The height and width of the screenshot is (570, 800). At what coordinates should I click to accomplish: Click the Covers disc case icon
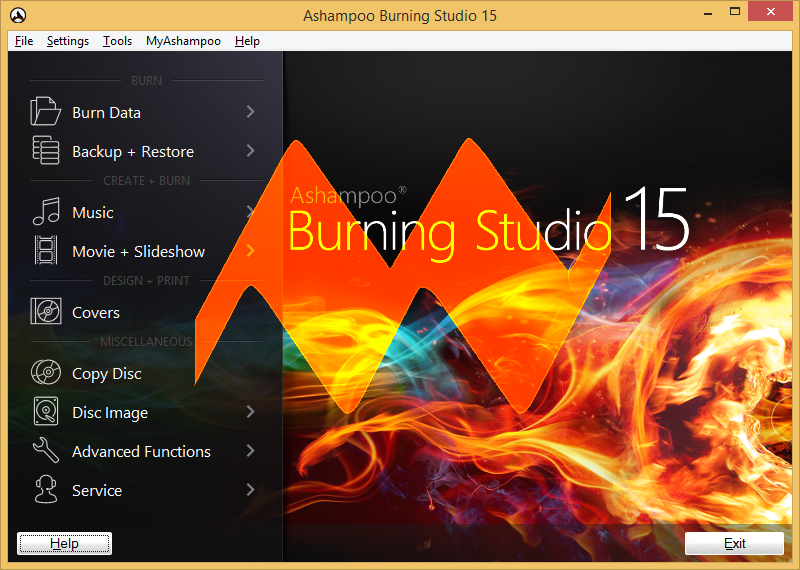(46, 311)
